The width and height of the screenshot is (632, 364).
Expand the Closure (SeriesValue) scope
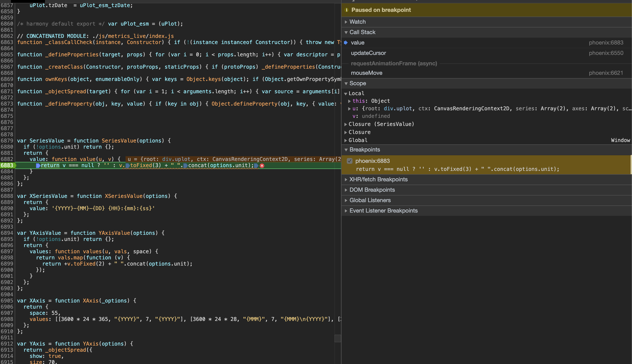click(x=346, y=124)
